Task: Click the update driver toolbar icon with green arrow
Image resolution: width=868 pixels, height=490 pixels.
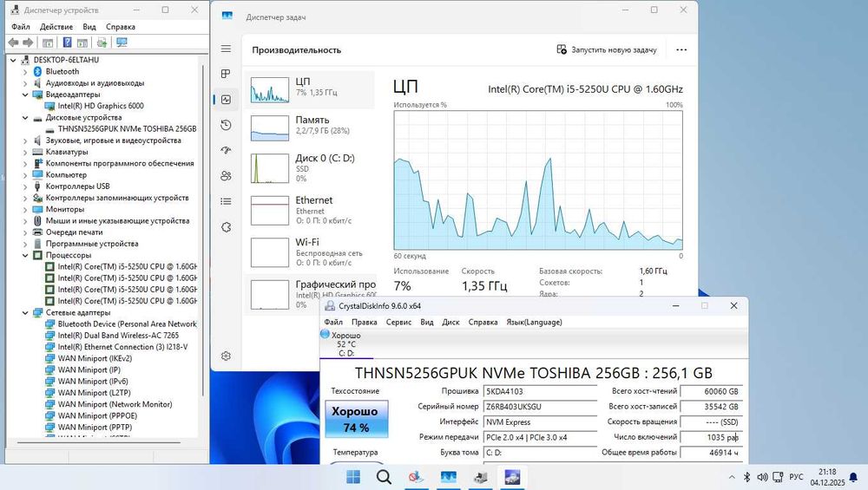Action: pyautogui.click(x=102, y=42)
